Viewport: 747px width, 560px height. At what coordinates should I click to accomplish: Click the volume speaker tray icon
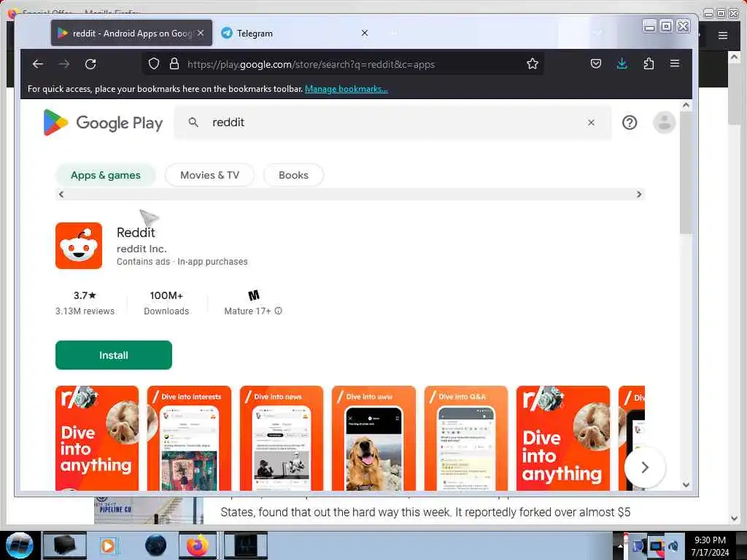click(673, 545)
